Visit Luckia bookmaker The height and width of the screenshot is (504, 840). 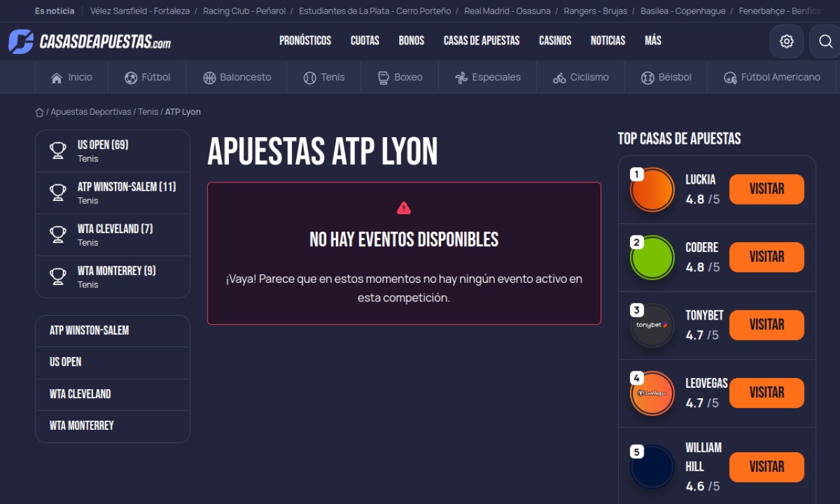point(766,189)
